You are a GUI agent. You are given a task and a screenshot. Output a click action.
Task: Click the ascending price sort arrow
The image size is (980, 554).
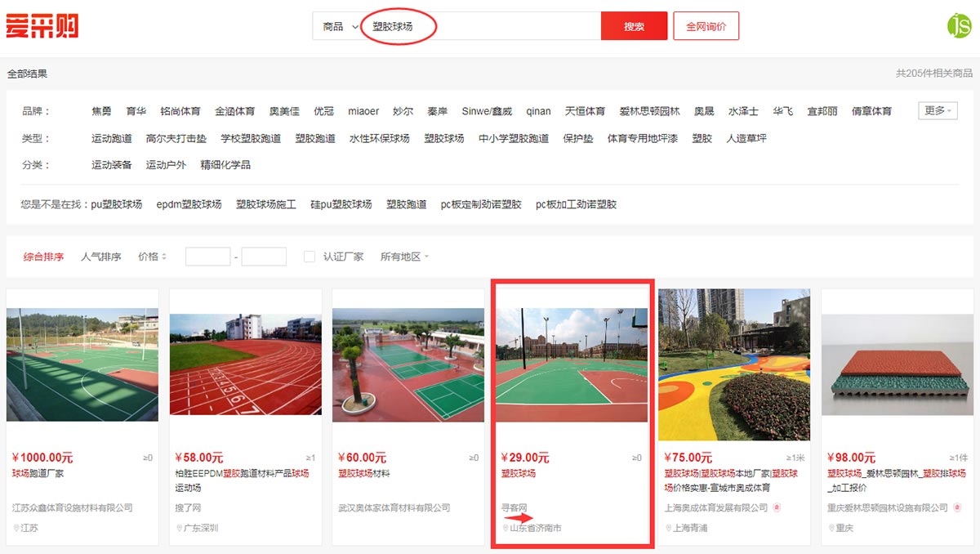(x=163, y=252)
